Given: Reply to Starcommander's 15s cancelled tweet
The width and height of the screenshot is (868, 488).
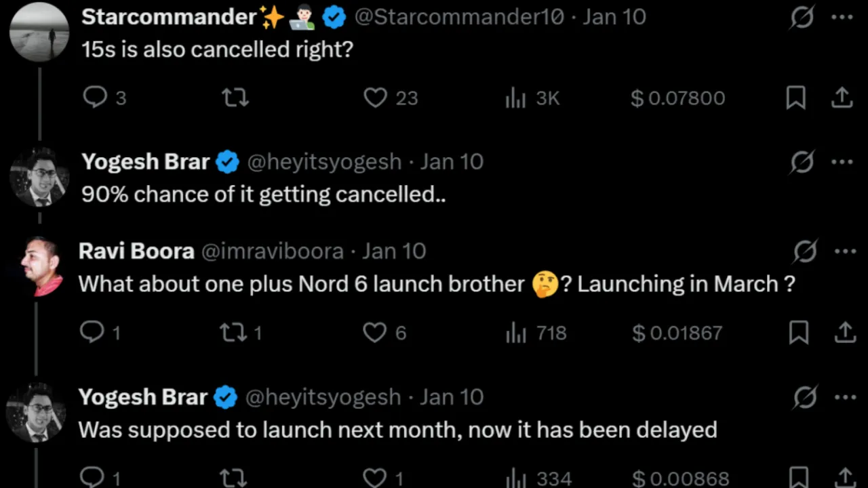Looking at the screenshot, I should 95,98.
